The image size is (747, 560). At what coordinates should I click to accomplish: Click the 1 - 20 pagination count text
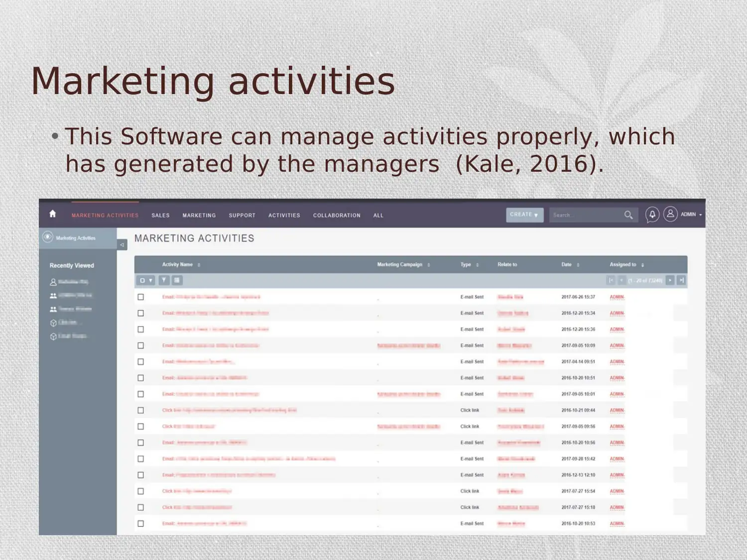pyautogui.click(x=645, y=281)
